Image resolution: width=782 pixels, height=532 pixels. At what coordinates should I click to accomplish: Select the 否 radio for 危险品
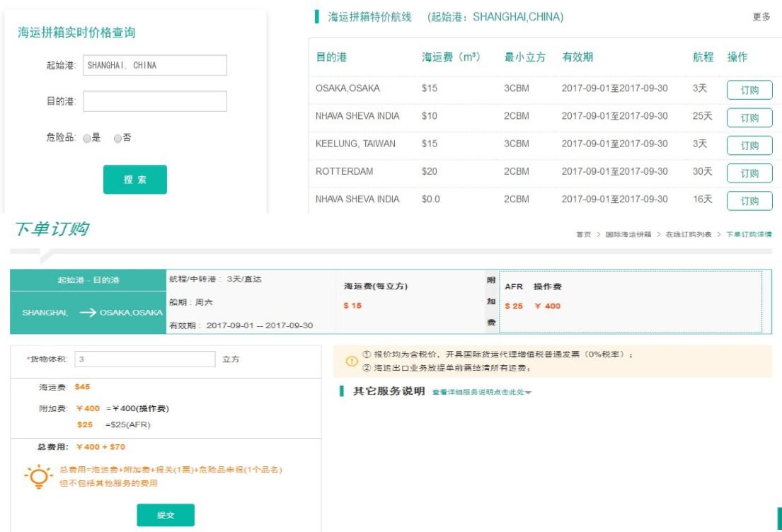pyautogui.click(x=117, y=139)
